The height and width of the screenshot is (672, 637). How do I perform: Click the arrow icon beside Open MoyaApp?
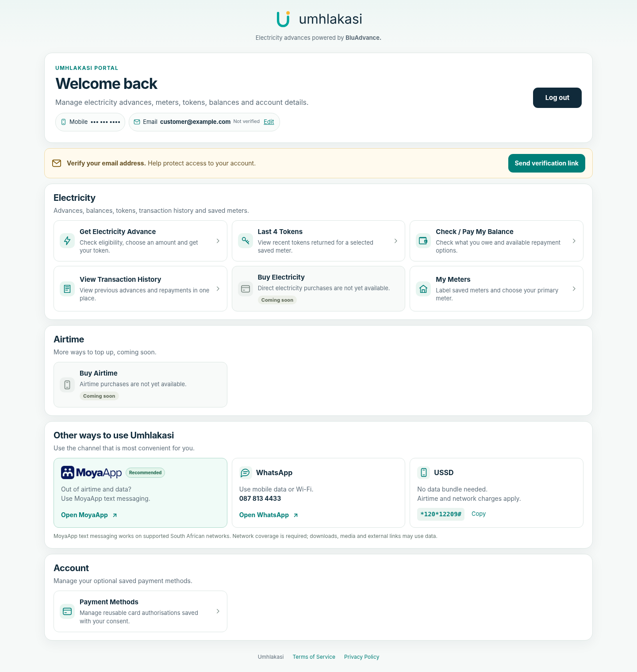click(115, 515)
